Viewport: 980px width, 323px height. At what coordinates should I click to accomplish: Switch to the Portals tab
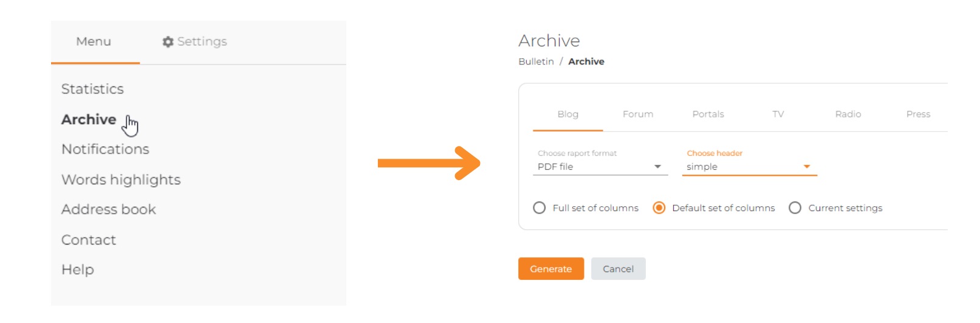708,114
